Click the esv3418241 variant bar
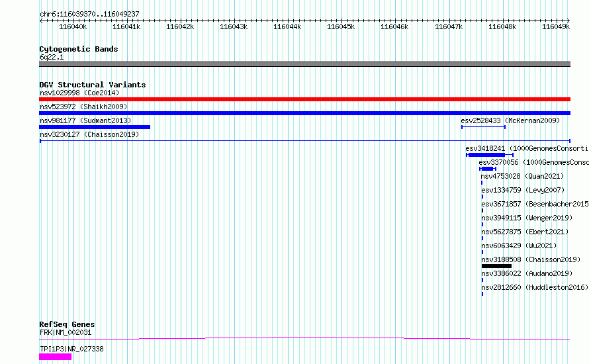Viewport: 589px width, 364px height. pyautogui.click(x=490, y=155)
